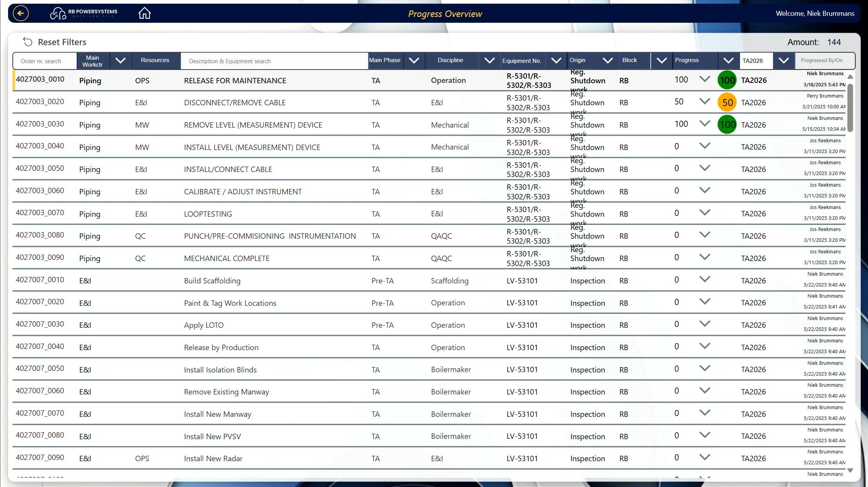Expand the Equipment No. filter dropdown
Image resolution: width=868 pixels, height=487 pixels.
point(556,61)
